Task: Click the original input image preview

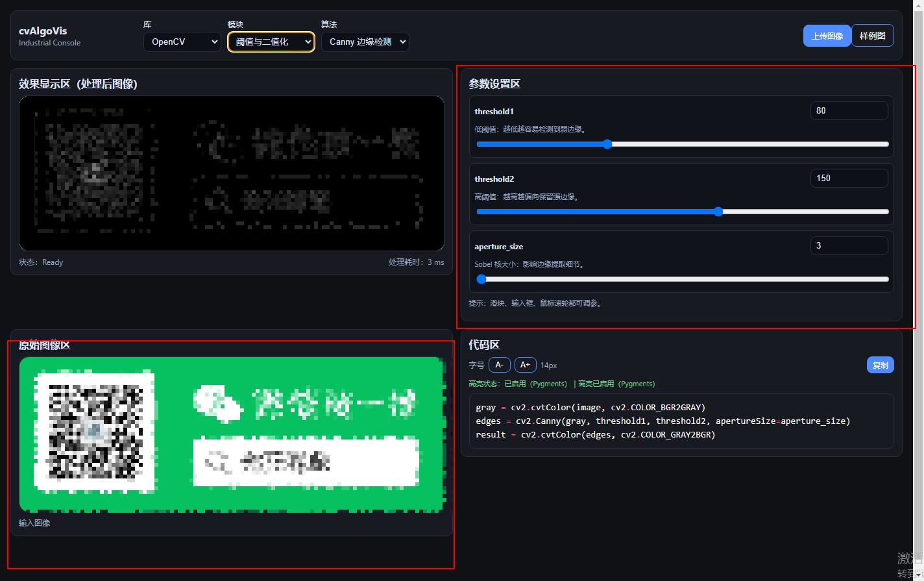Action: coord(232,434)
